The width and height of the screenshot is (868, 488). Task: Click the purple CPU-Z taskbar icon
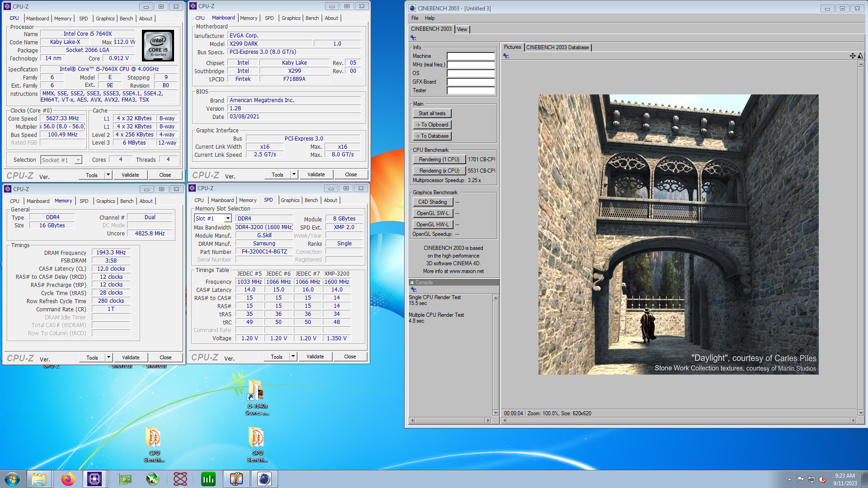94,479
